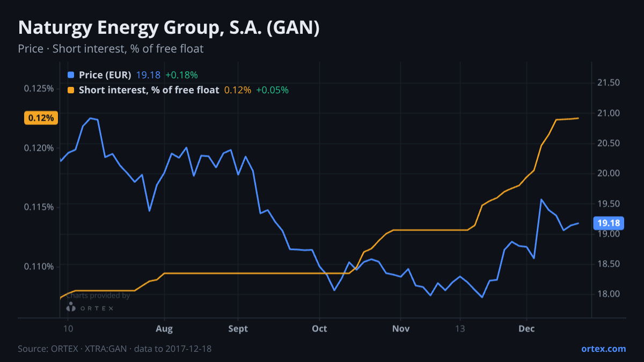Click the orange Short interest legend swatch

coord(71,90)
